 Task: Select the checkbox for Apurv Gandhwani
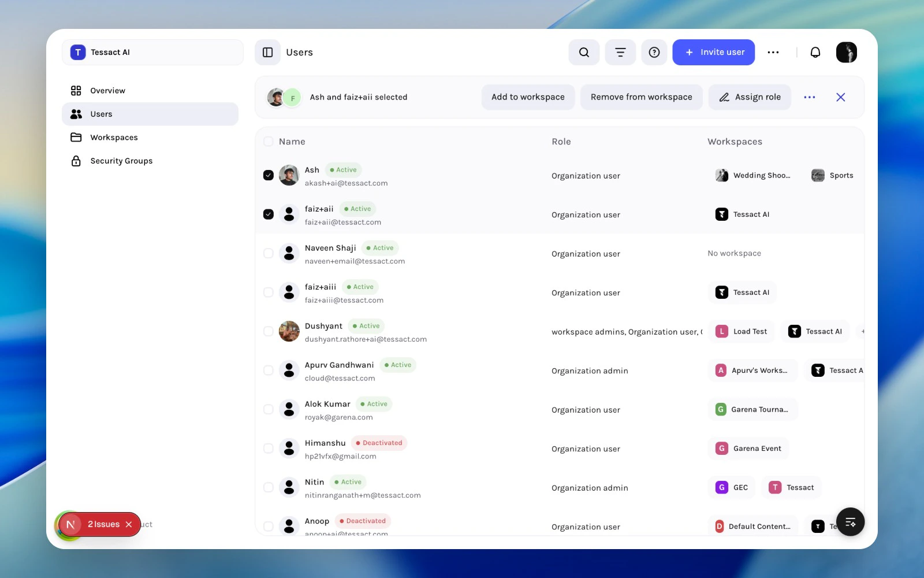click(x=269, y=370)
